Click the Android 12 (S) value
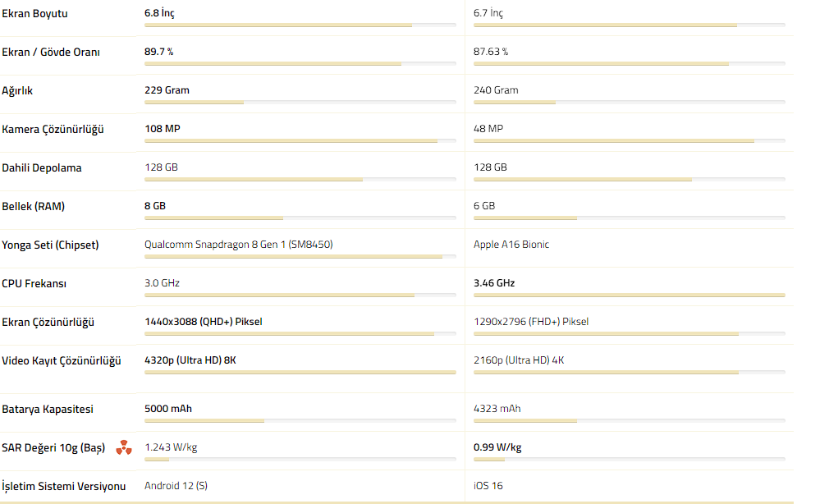This screenshot has height=504, width=829. pyautogui.click(x=176, y=486)
